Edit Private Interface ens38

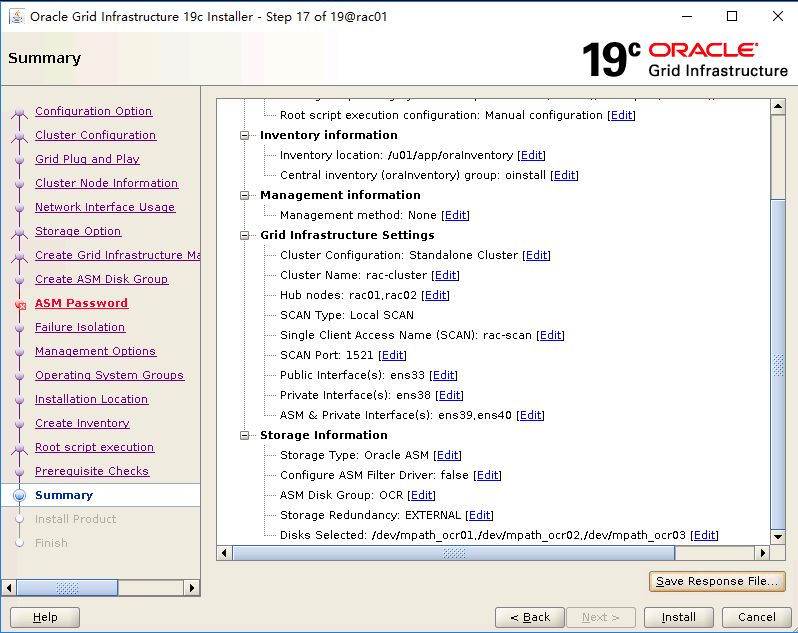449,395
